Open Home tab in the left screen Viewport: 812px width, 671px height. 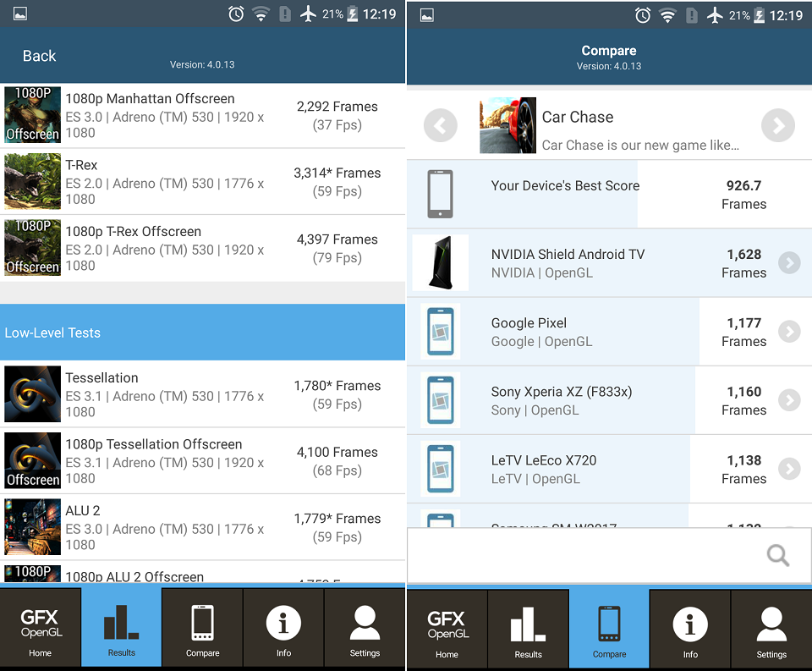pyautogui.click(x=41, y=628)
